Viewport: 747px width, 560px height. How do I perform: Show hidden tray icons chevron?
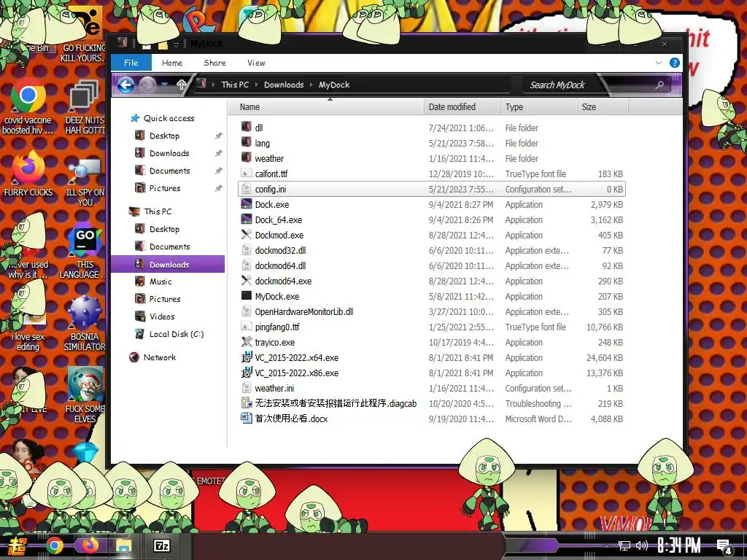coord(606,545)
